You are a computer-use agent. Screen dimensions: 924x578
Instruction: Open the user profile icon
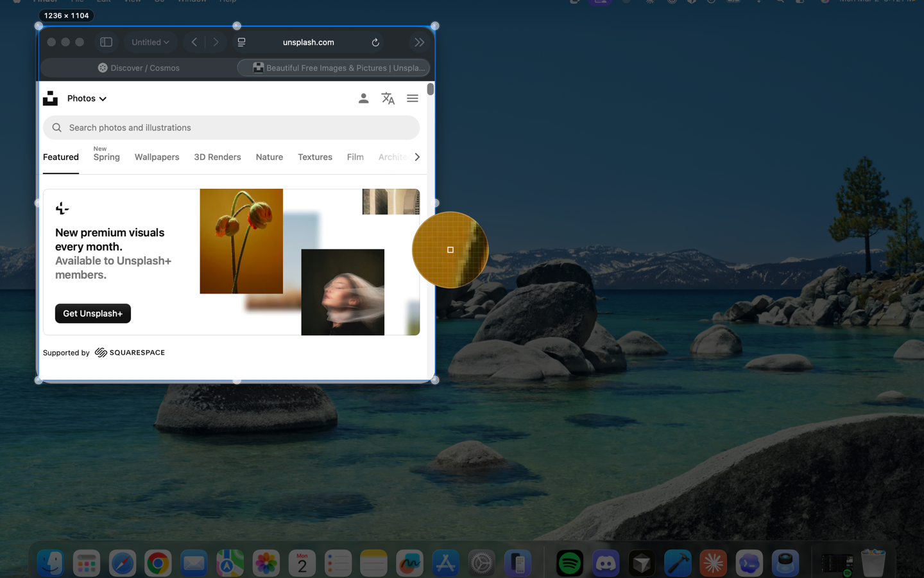[x=363, y=98]
